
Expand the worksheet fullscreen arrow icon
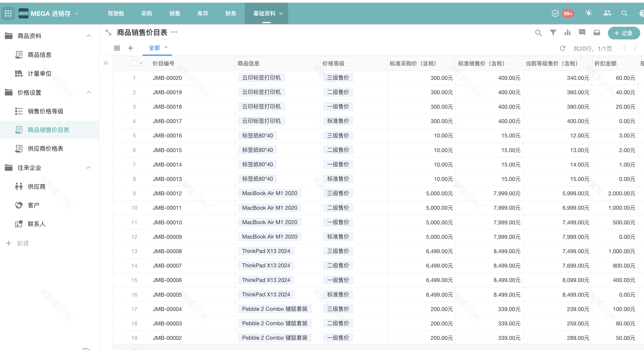click(108, 33)
